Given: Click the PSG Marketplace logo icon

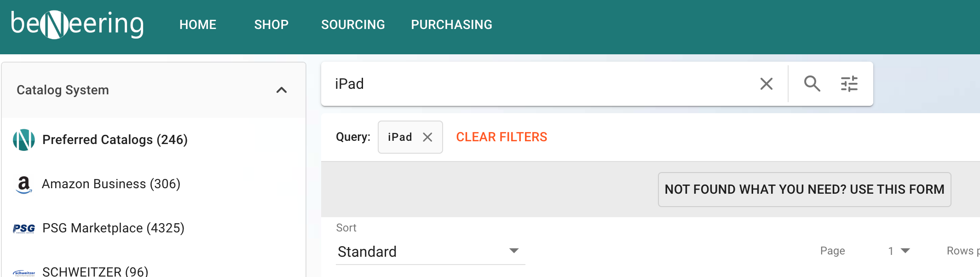Looking at the screenshot, I should pos(24,229).
